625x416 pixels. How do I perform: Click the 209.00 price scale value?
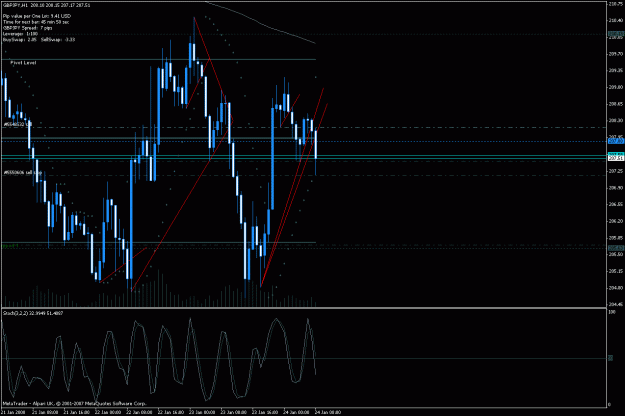coord(616,87)
